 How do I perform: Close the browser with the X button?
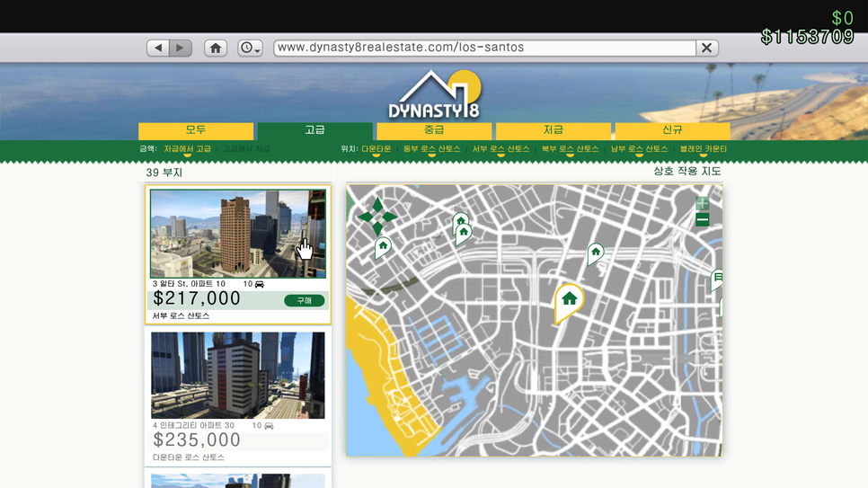707,48
